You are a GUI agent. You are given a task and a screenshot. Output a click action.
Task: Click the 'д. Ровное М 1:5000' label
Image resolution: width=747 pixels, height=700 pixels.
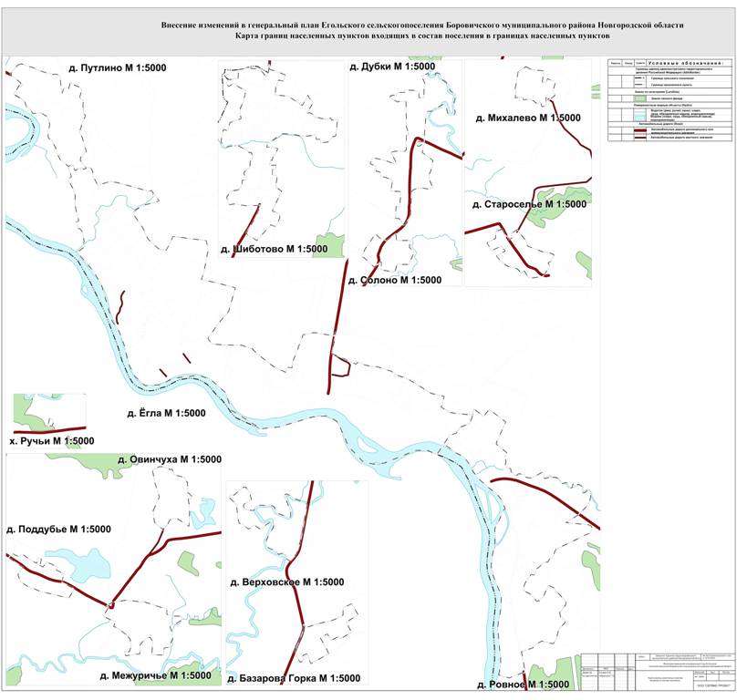[x=524, y=685]
